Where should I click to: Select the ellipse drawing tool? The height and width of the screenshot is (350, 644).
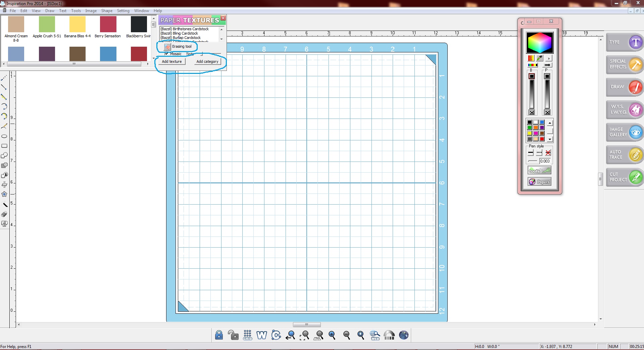pos(4,136)
